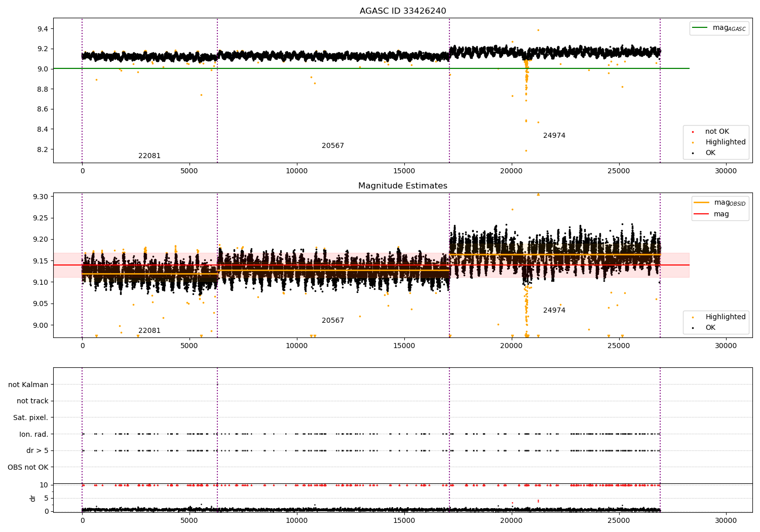Click the 8.6 y-axis tick label
Viewport: 760px width, 532px height.
(43, 109)
